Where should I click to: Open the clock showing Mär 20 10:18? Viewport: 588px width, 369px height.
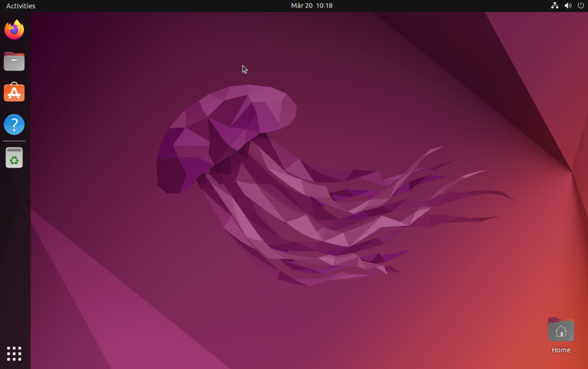tap(312, 6)
